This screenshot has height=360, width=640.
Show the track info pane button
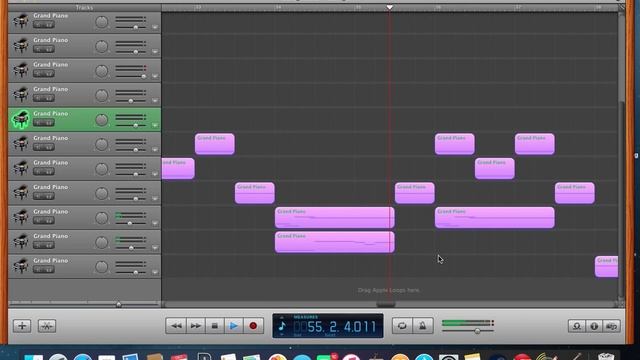(x=594, y=326)
